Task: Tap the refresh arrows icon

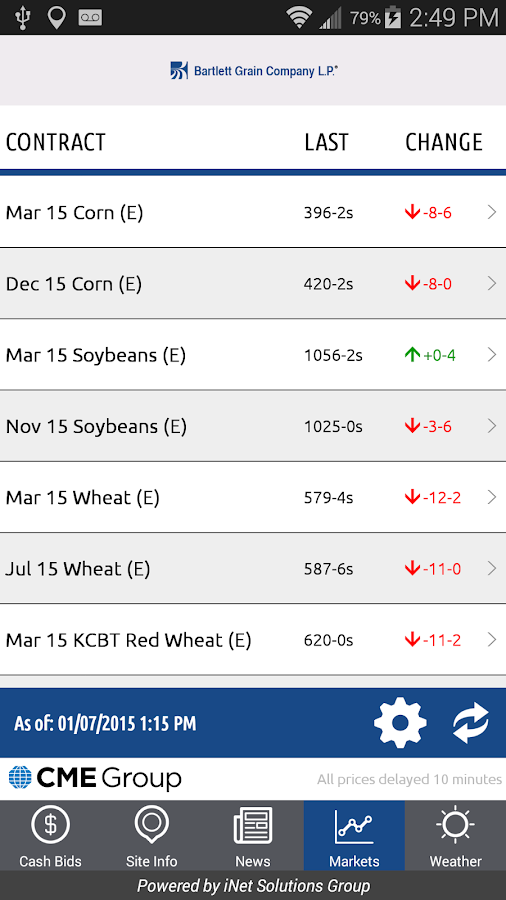Action: (x=470, y=723)
